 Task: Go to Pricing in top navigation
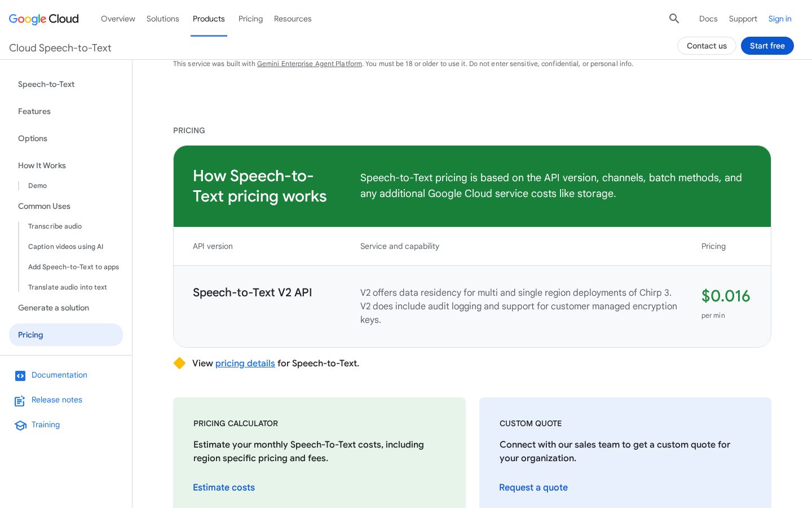point(250,19)
